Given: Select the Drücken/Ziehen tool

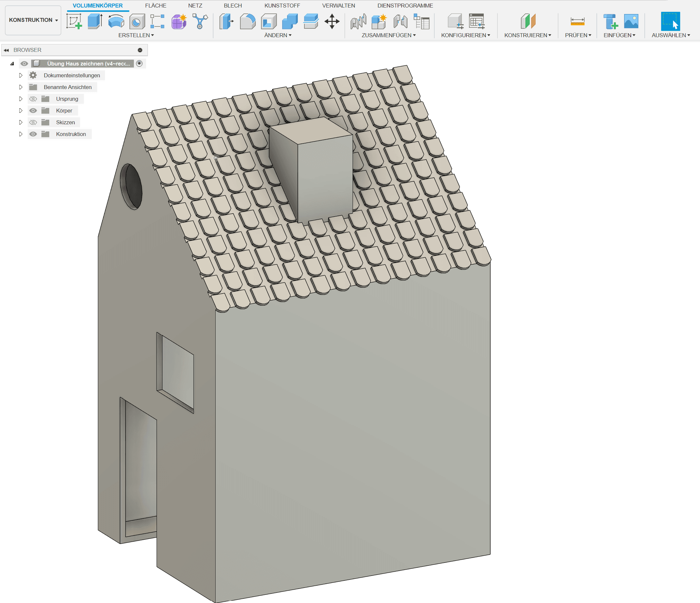Looking at the screenshot, I should coord(226,21).
